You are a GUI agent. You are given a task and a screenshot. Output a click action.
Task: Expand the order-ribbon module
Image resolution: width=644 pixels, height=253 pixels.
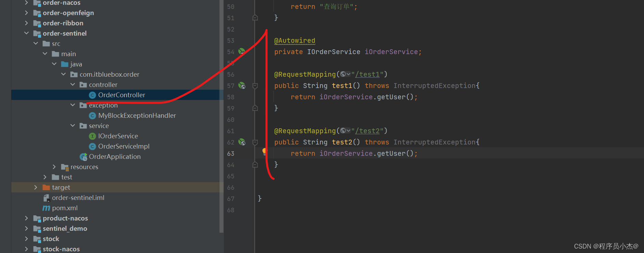[26, 23]
